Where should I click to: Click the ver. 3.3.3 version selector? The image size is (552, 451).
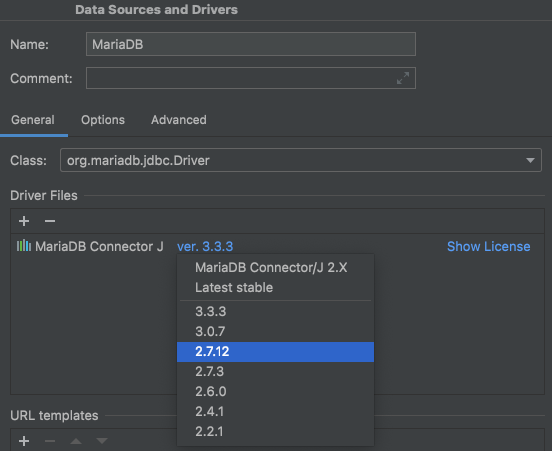pos(205,246)
